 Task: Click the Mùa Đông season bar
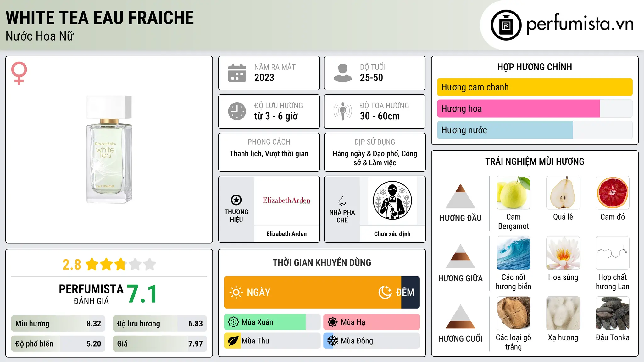click(372, 341)
